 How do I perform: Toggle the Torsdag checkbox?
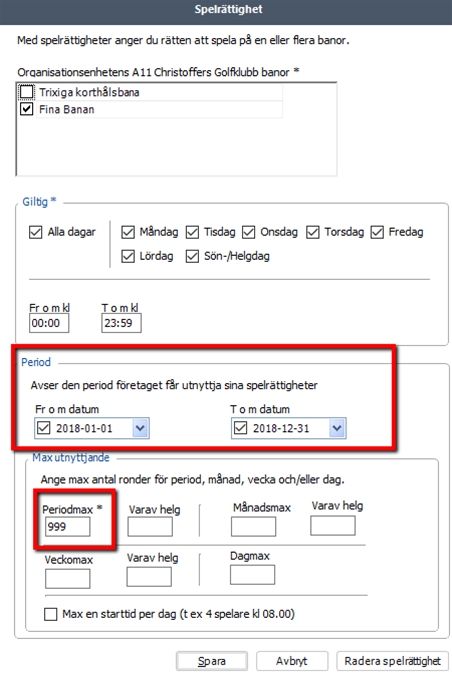point(312,232)
